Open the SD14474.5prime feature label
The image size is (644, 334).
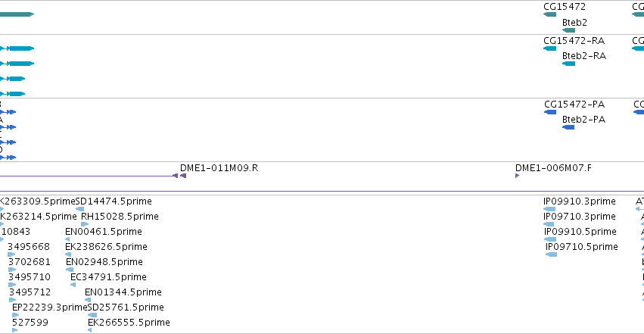coord(114,201)
